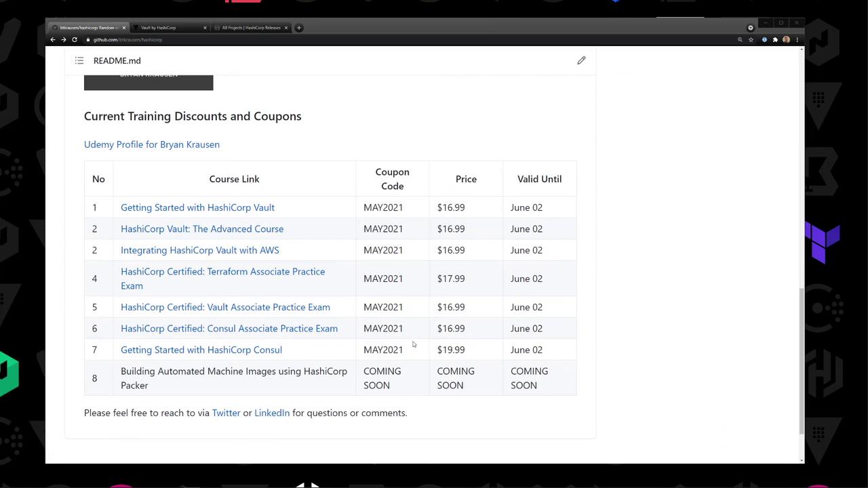
Task: Reload the page with the refresh icon
Action: pos(75,40)
